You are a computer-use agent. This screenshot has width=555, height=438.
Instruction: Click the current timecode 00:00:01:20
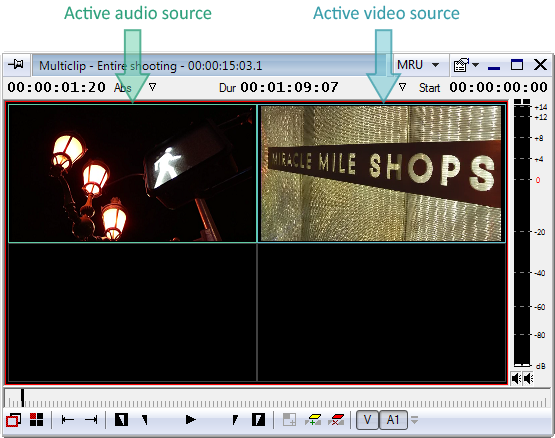[57, 87]
